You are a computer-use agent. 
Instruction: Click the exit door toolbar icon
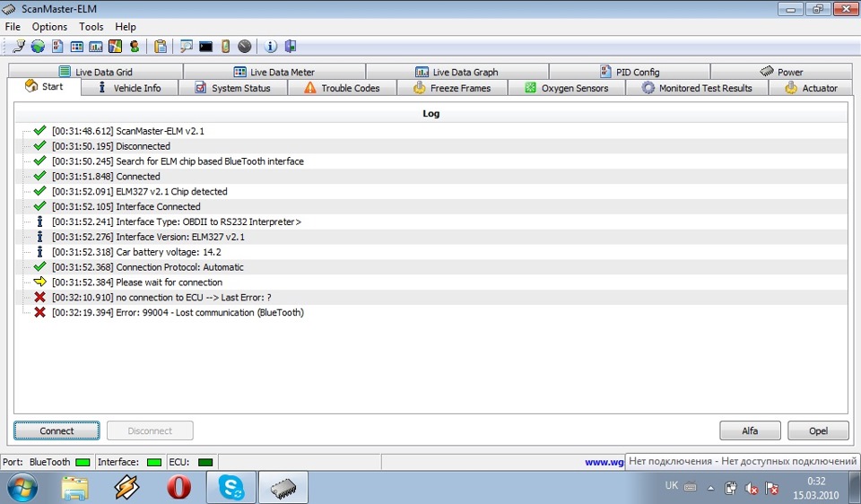coord(291,46)
